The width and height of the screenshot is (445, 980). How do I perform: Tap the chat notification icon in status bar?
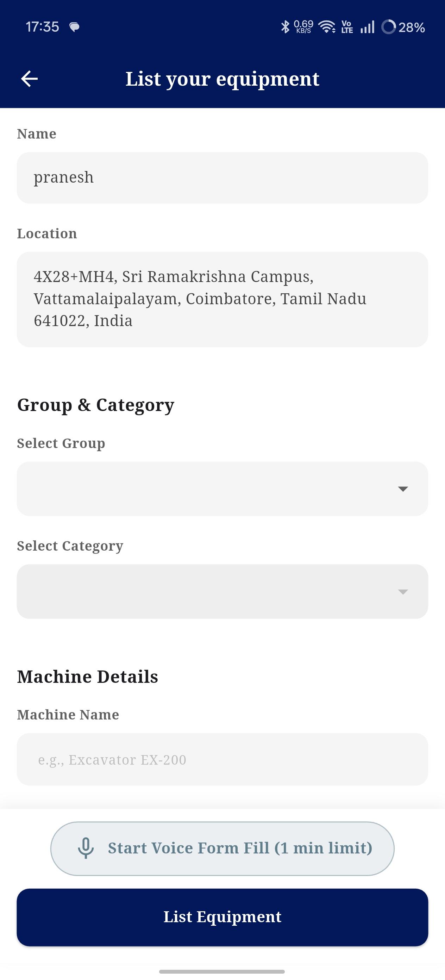point(74,27)
